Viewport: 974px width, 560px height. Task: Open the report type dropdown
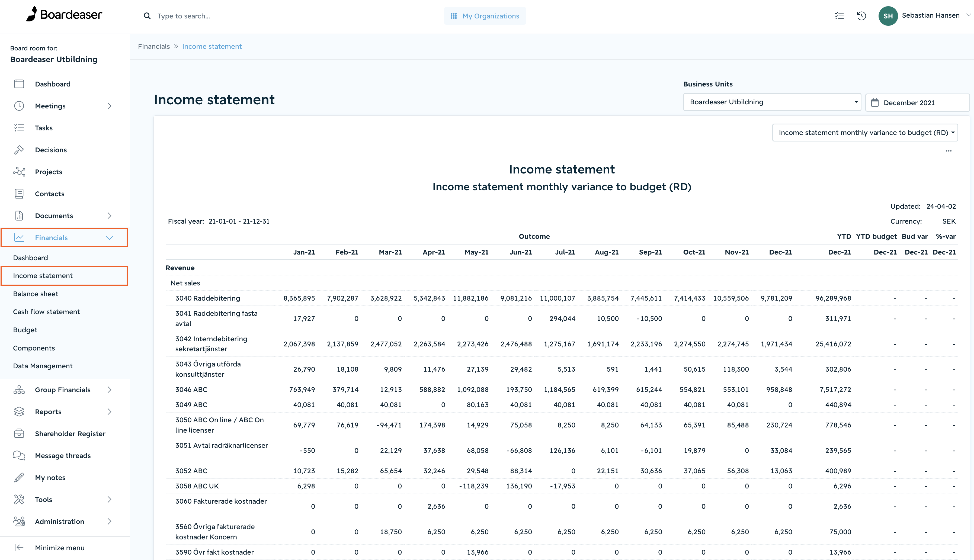tap(865, 132)
